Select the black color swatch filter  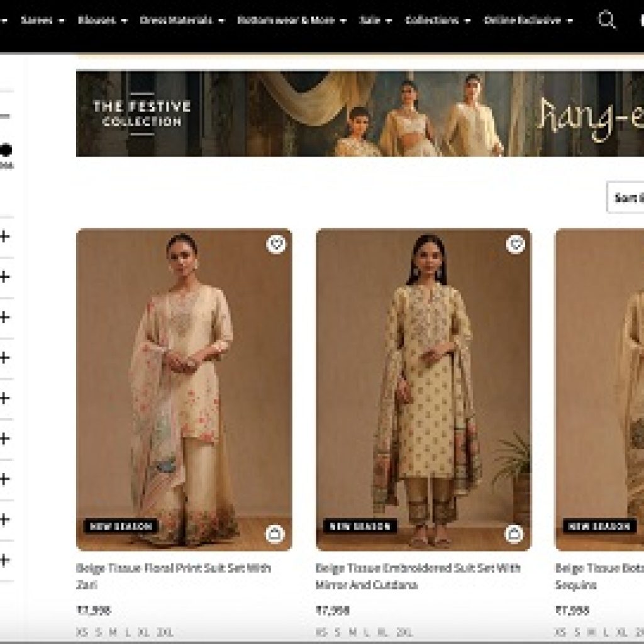click(x=6, y=151)
